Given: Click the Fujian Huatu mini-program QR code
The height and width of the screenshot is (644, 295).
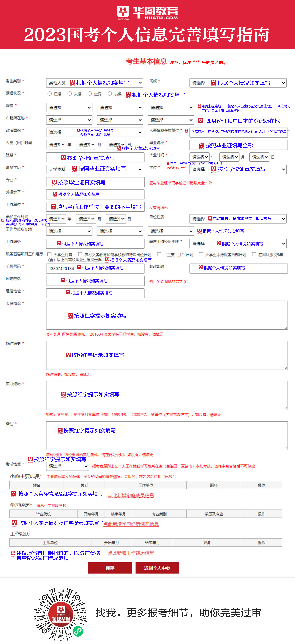Looking at the screenshot, I should point(61,615).
